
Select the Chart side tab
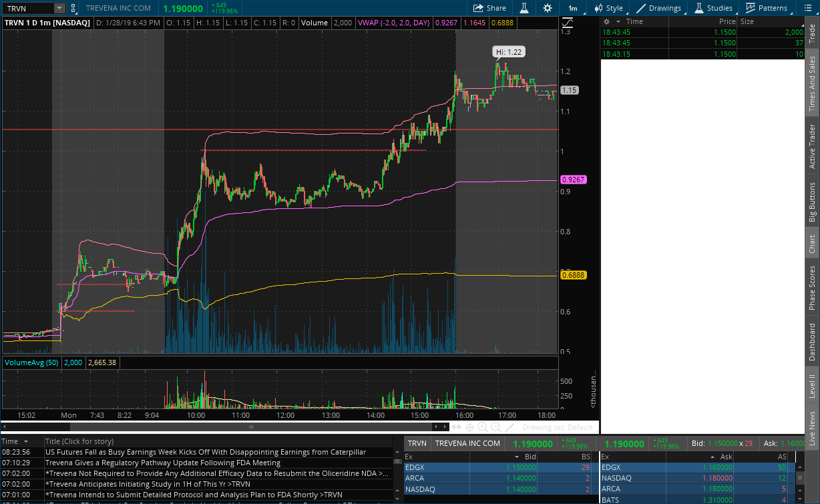tap(812, 244)
